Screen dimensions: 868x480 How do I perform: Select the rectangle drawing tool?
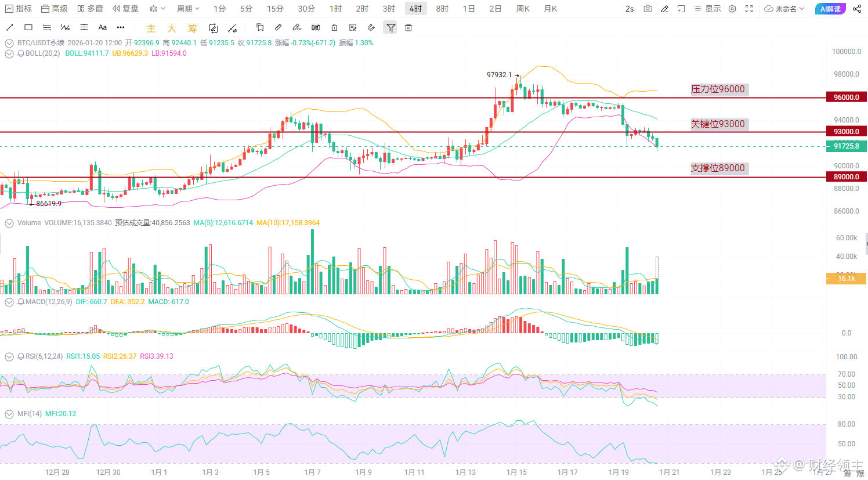tap(28, 27)
